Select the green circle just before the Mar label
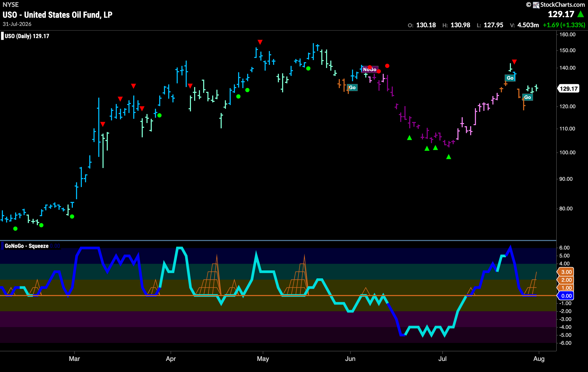The width and height of the screenshot is (588, 372). (72, 216)
